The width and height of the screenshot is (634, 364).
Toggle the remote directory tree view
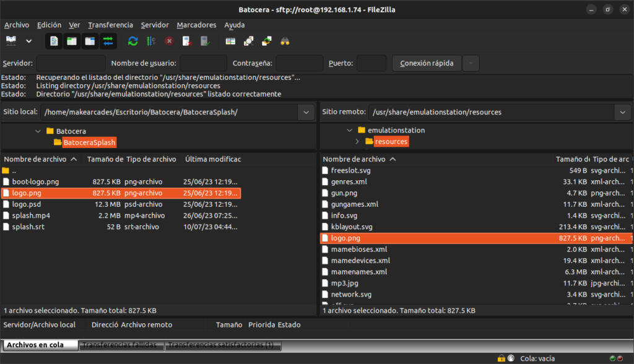click(x=90, y=41)
